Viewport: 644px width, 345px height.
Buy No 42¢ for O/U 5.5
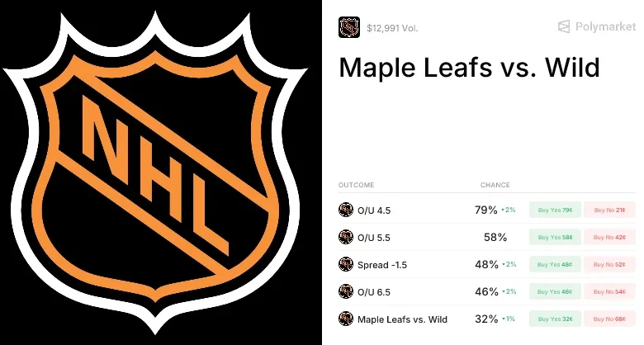tap(609, 237)
